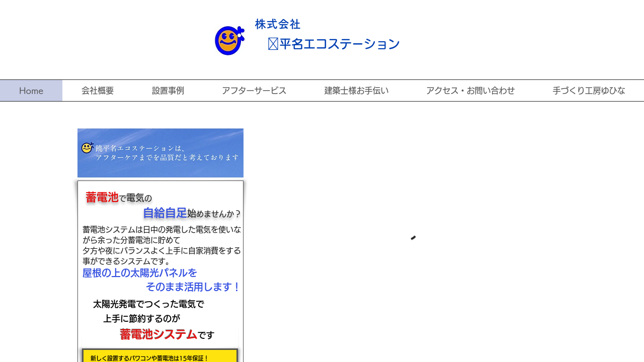The width and height of the screenshot is (644, 362).
Task: Click the アフターケア slogan text in the banner
Action: pyautogui.click(x=167, y=157)
